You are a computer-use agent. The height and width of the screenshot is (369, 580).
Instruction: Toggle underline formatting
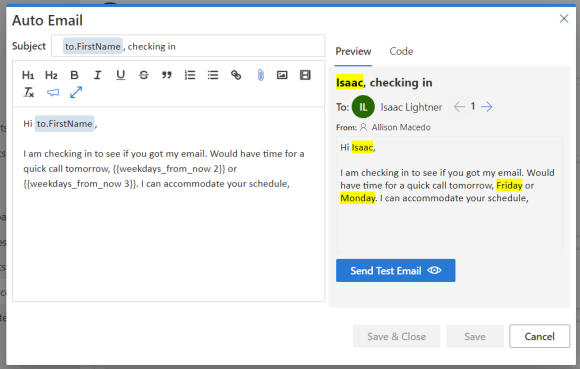121,75
